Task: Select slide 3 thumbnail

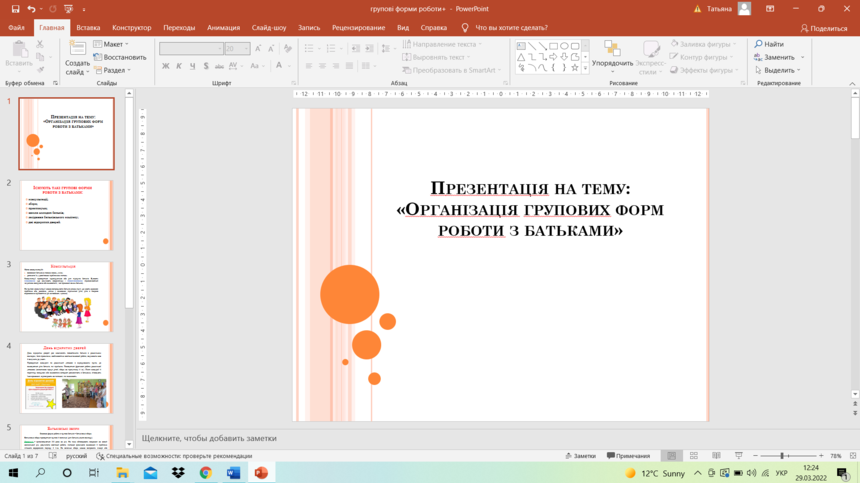Action: pyautogui.click(x=66, y=296)
